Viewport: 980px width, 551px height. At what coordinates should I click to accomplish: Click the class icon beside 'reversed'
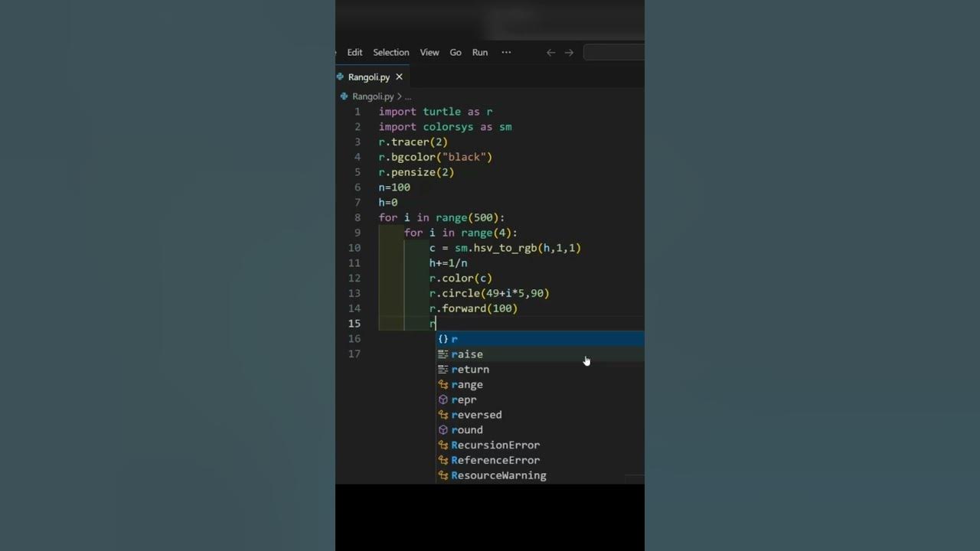[443, 415]
